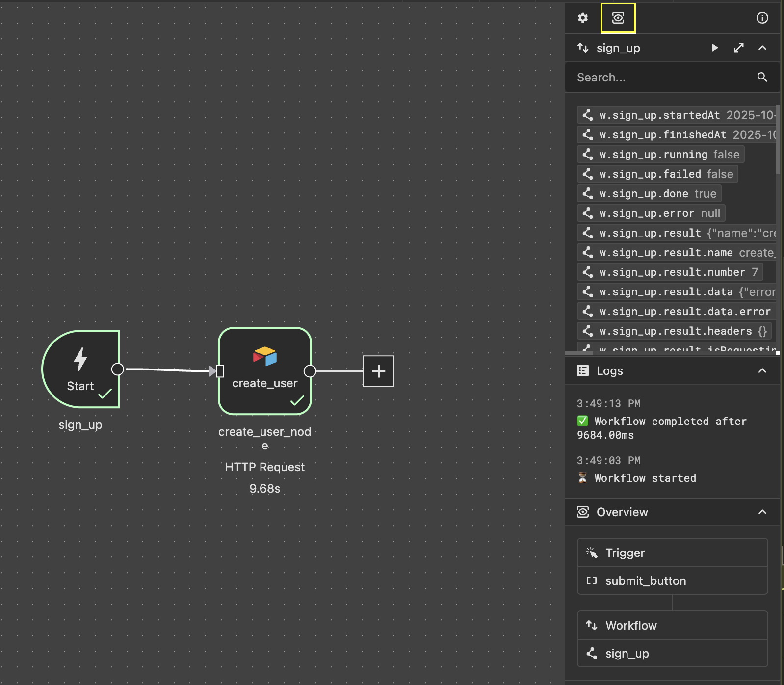Click the create_user_node label text
The height and width of the screenshot is (685, 784).
pyautogui.click(x=265, y=439)
